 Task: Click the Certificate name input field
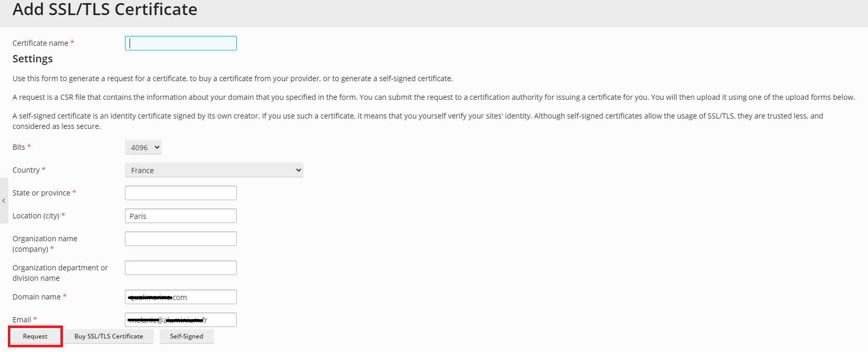click(x=181, y=43)
